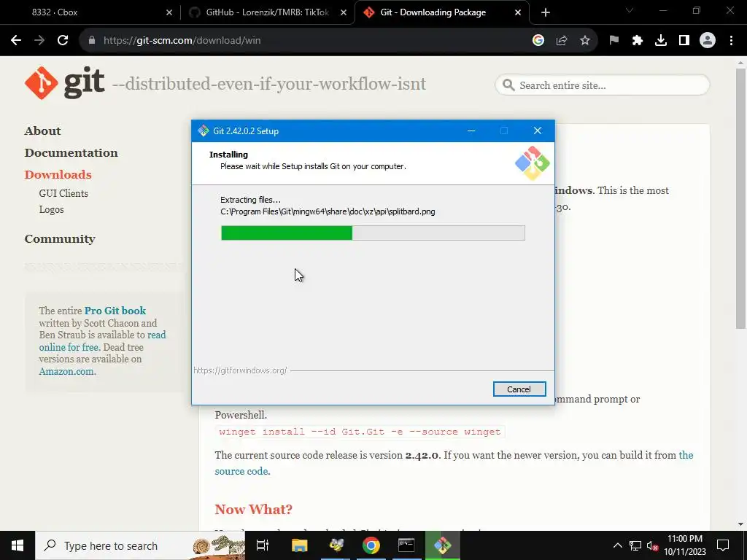This screenshot has height=560, width=747.
Task: Open a new browser tab
Action: (x=546, y=12)
